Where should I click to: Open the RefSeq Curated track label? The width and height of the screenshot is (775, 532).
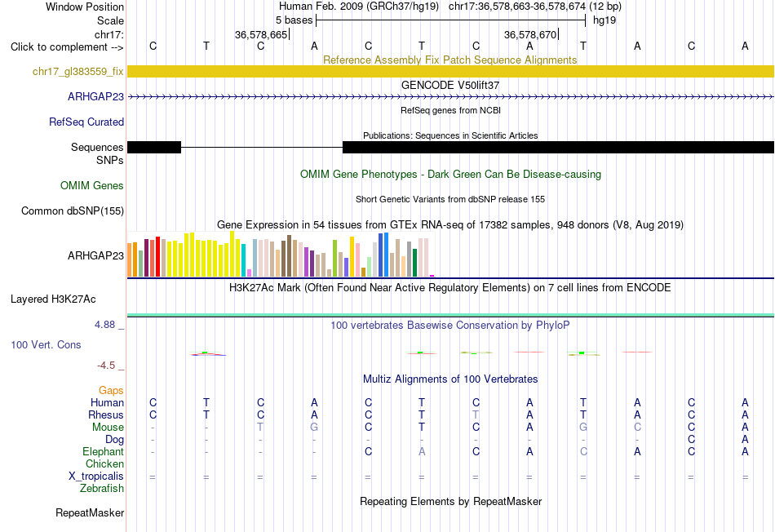pos(86,122)
